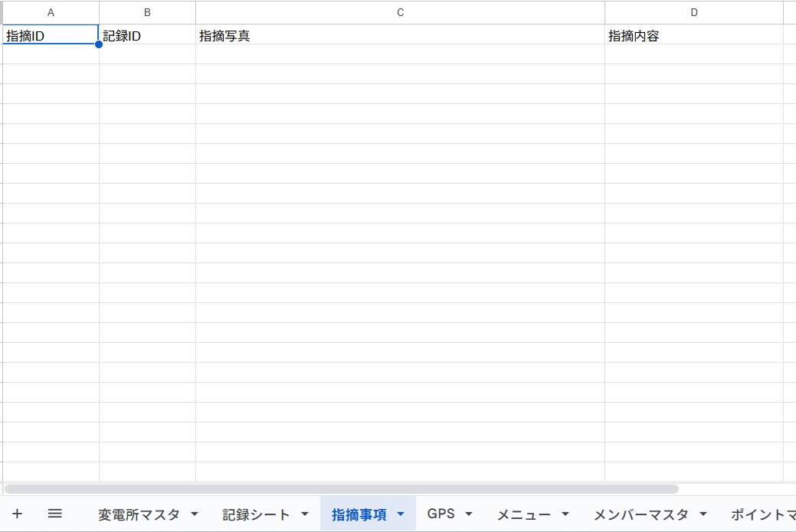The image size is (796, 532).
Task: Switch to the 変電所マスタ sheet tab
Action: (x=139, y=514)
